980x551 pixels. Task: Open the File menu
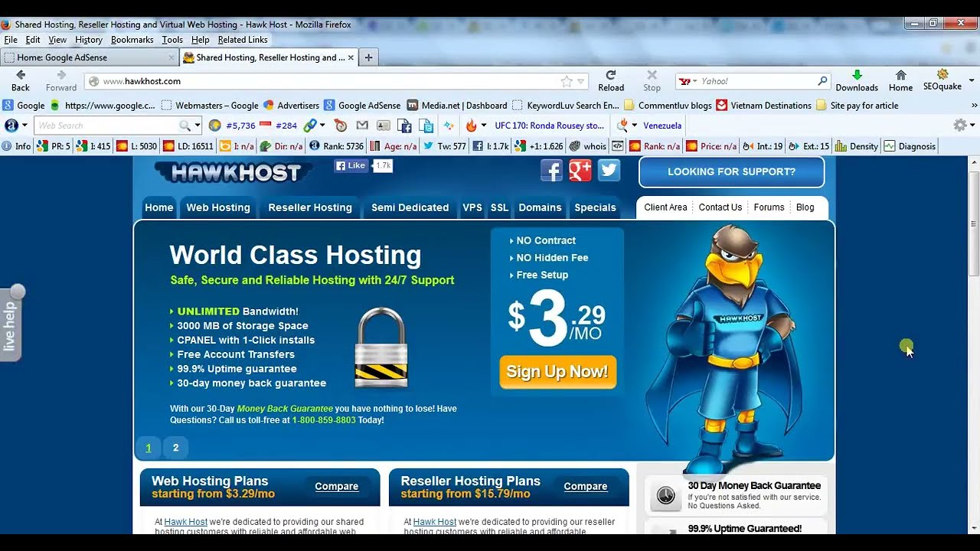pos(11,40)
